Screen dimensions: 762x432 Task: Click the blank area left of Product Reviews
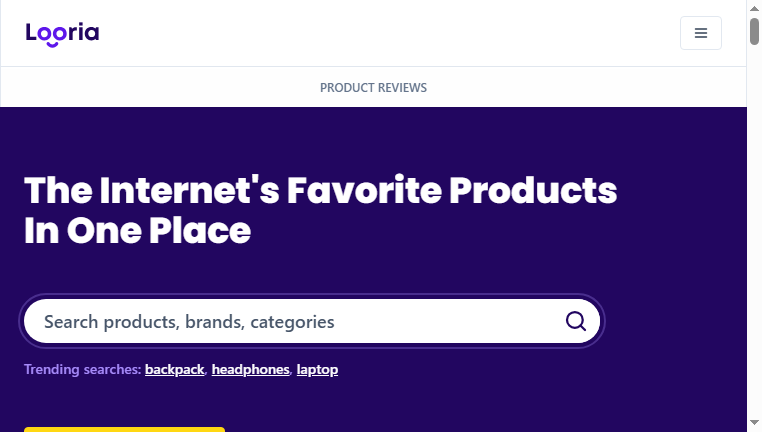(160, 87)
